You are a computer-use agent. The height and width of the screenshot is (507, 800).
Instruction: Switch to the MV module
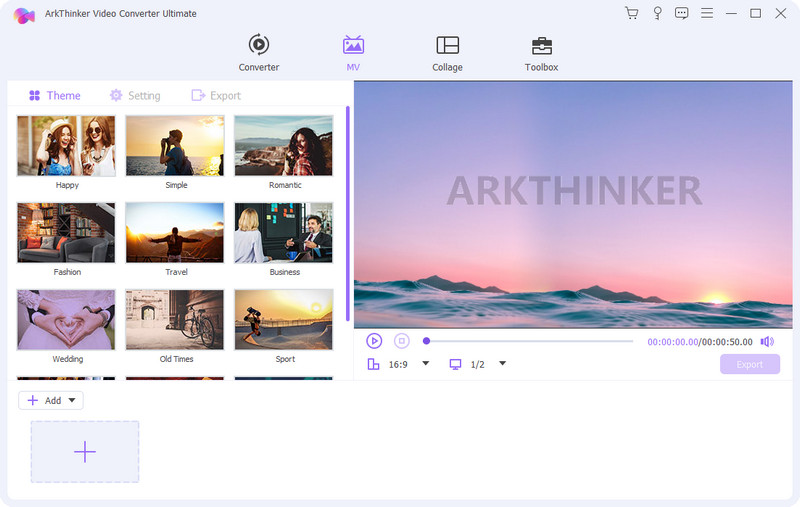353,53
